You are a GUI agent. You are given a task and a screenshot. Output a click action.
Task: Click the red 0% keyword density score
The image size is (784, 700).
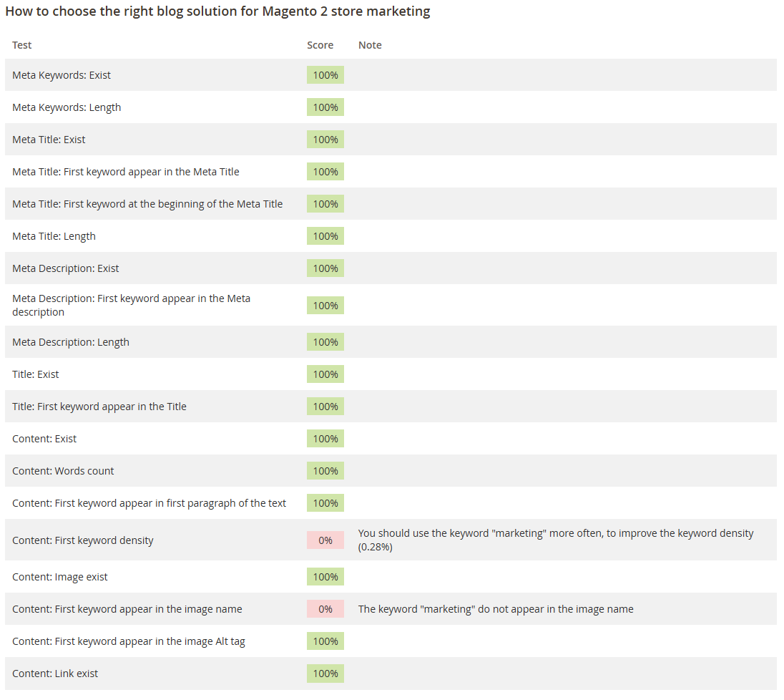(x=325, y=540)
